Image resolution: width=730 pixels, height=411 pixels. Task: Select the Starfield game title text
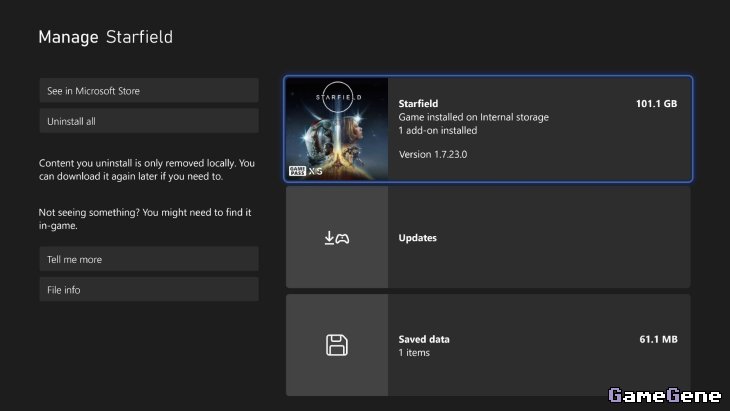[418, 103]
